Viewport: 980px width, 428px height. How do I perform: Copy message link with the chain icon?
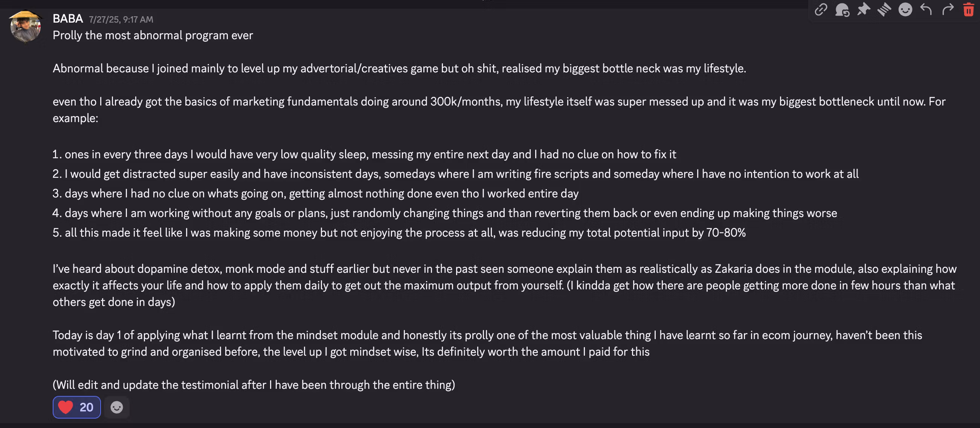click(821, 9)
